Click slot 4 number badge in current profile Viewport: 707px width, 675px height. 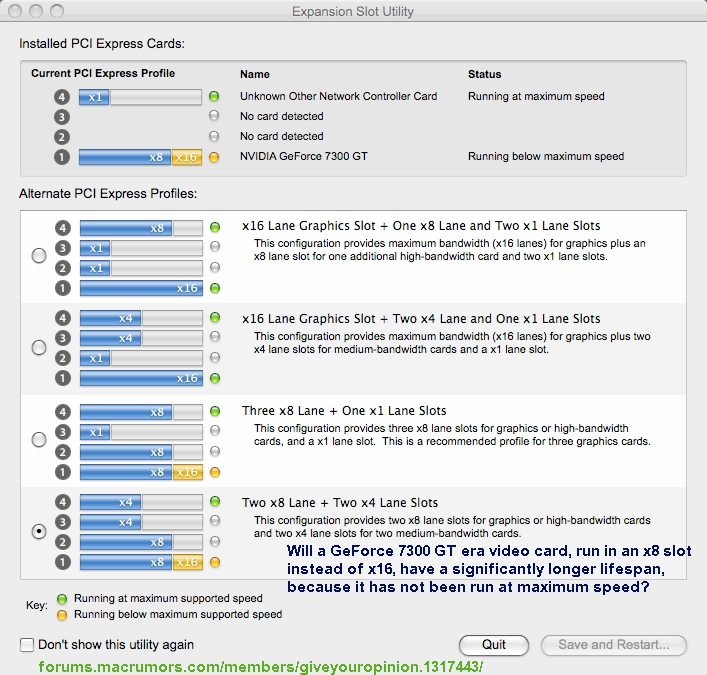[62, 96]
